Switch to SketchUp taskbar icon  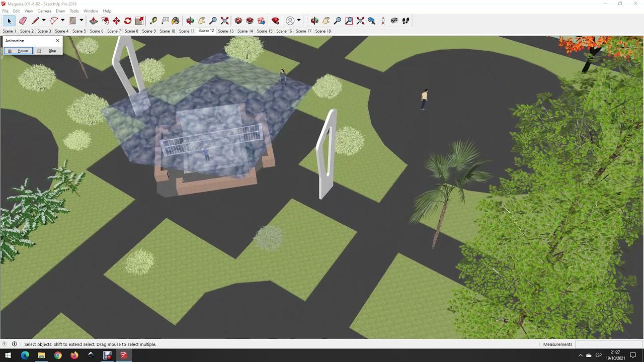click(123, 355)
